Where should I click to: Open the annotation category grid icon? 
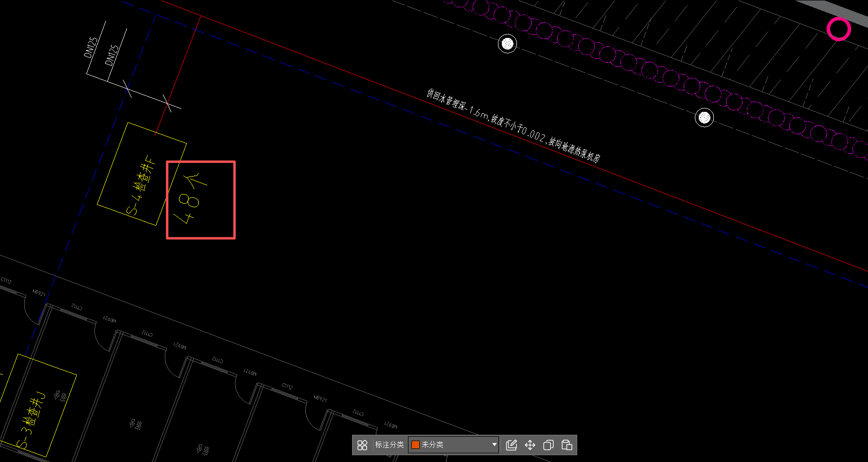(x=362, y=445)
